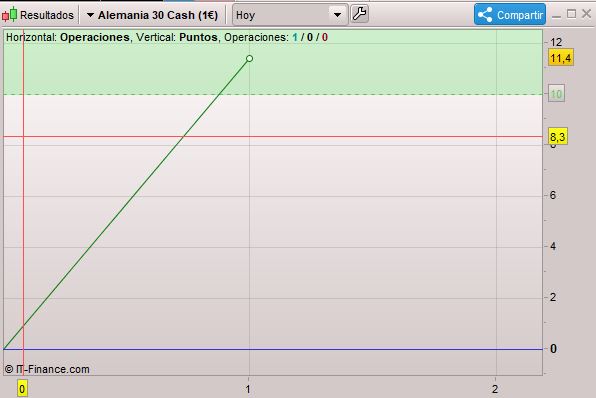Click the red losing operations count 0
This screenshot has width=596, height=398.
point(325,37)
